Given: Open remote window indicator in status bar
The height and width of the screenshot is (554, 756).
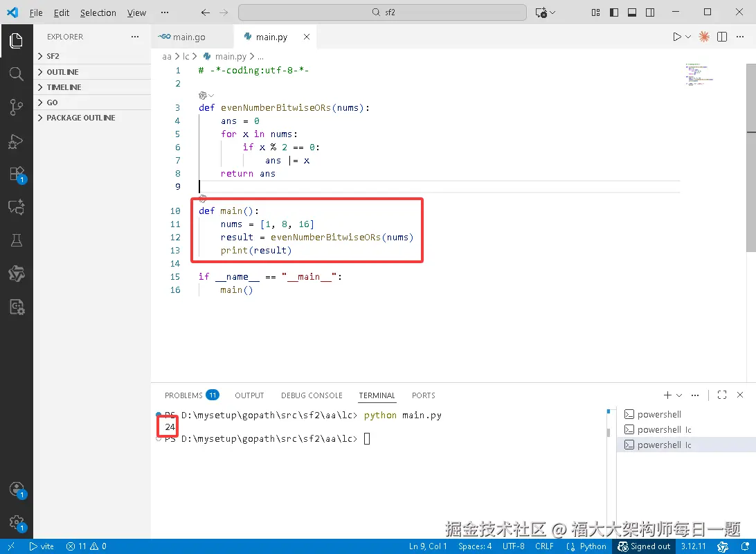Looking at the screenshot, I should pos(11,546).
